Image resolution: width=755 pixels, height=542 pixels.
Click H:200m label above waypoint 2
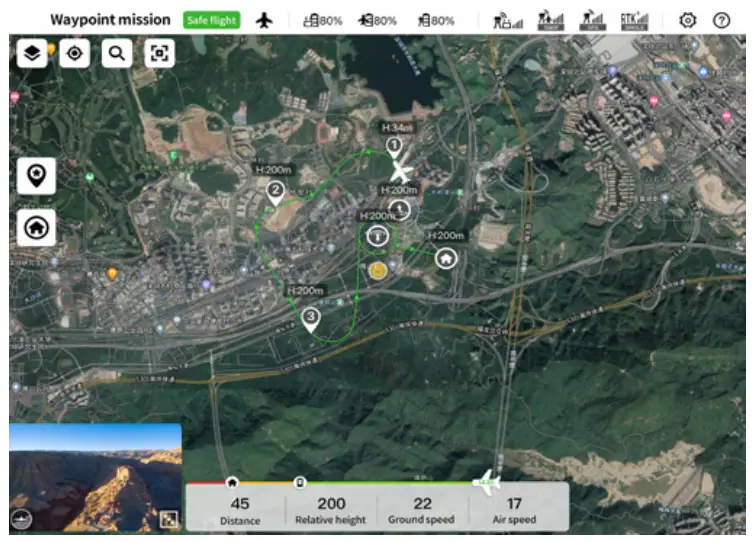coord(273,169)
